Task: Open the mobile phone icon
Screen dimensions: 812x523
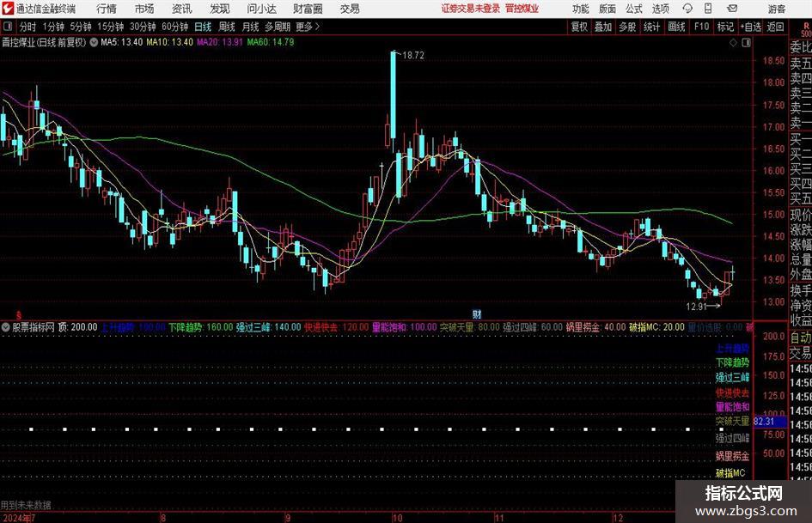Action: [708, 9]
